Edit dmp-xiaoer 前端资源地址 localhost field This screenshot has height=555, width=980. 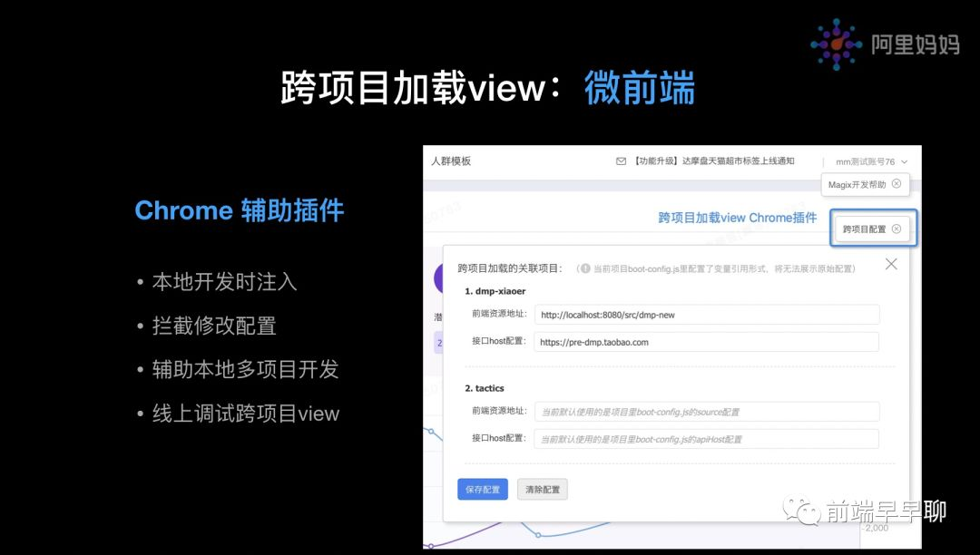pyautogui.click(x=706, y=315)
